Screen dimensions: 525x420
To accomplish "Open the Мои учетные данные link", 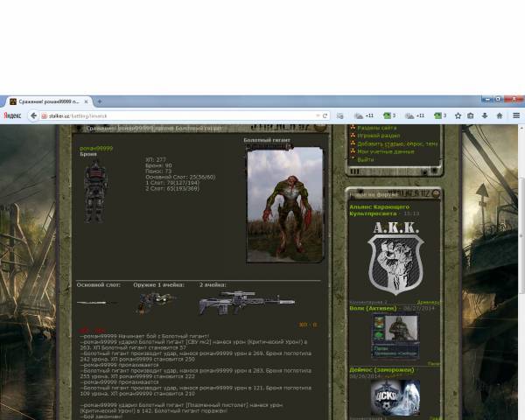I will pos(385,151).
